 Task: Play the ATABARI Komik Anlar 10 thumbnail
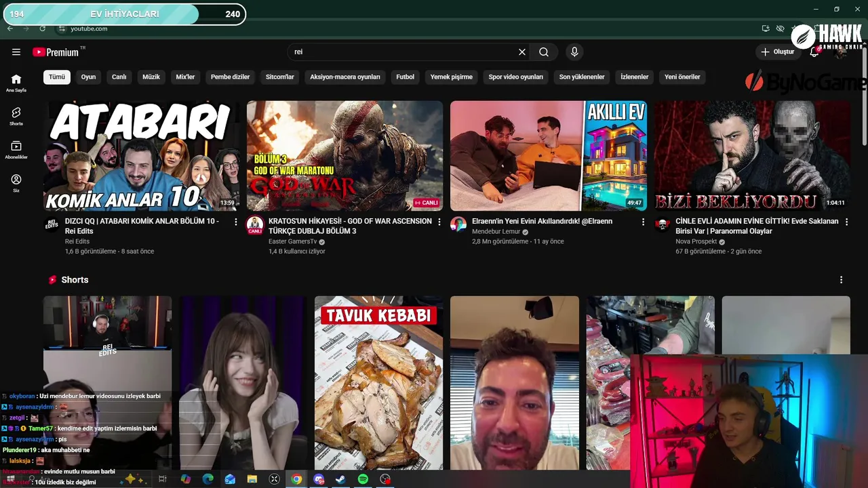(x=141, y=156)
